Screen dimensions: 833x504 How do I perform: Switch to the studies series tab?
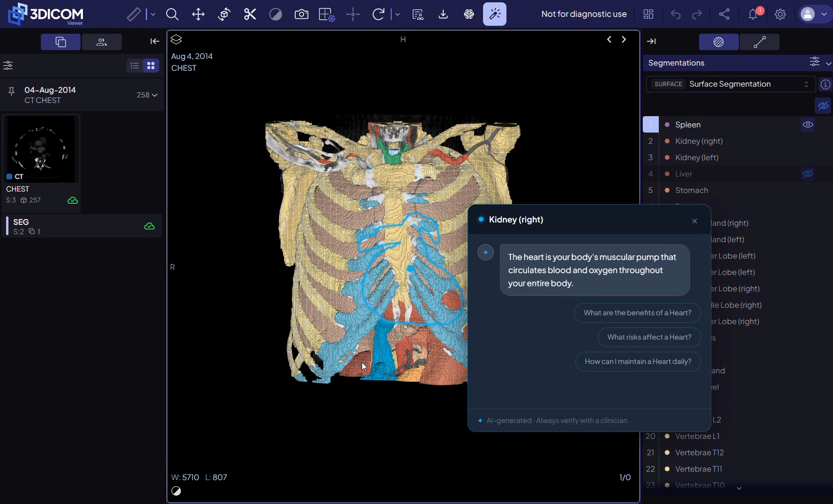(60, 42)
